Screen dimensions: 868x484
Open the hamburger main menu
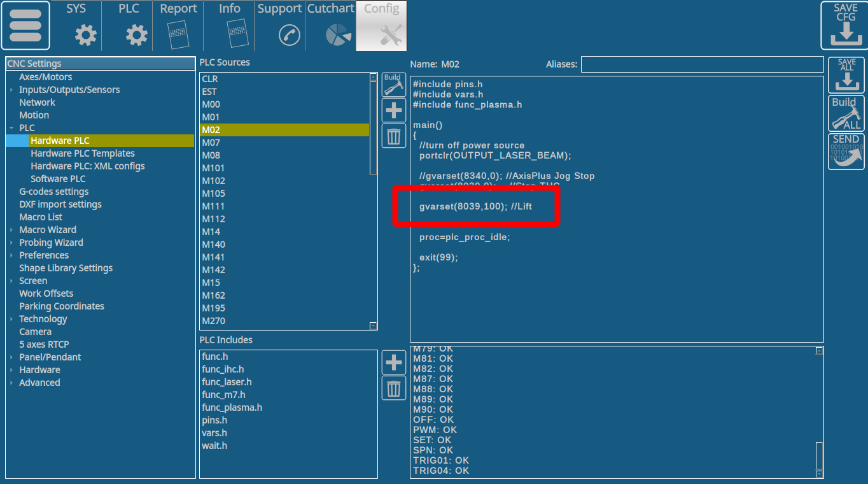pyautogui.click(x=25, y=25)
